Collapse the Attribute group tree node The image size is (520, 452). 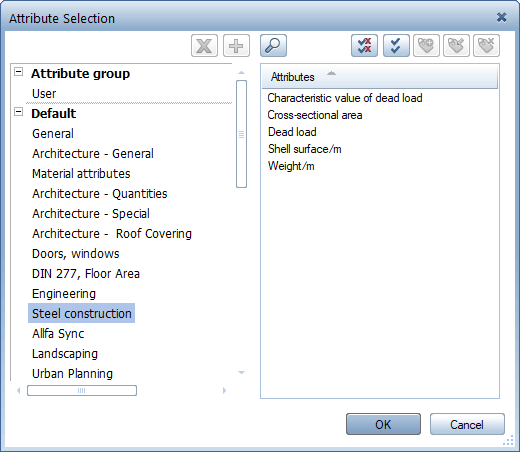coord(19,72)
